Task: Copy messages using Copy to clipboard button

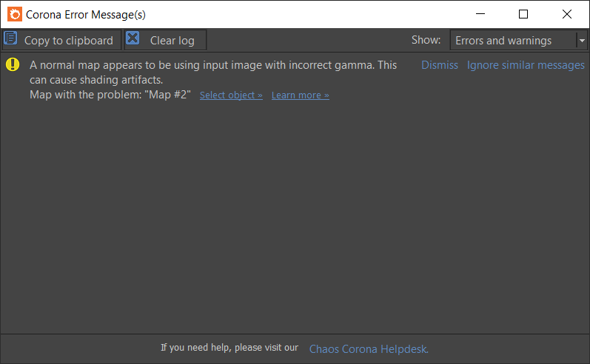Action: [x=61, y=40]
